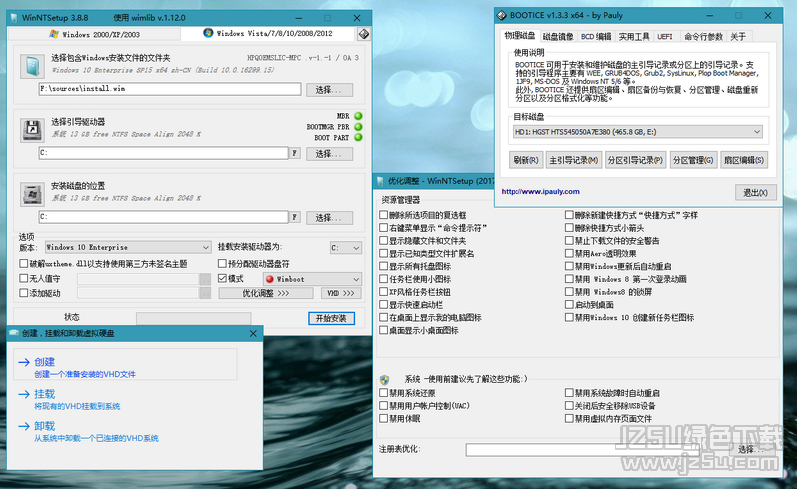This screenshot has height=489, width=797.
Task: Click 挂载 existing VHD link
Action: click(77, 400)
